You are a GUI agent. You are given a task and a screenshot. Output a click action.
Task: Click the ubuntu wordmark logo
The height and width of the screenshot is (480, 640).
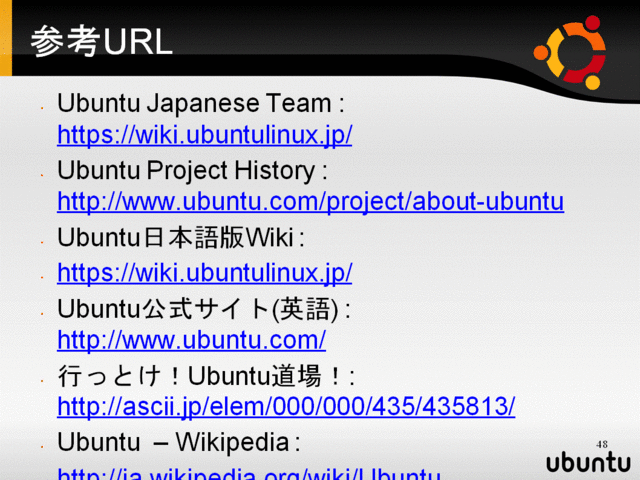coord(588,462)
